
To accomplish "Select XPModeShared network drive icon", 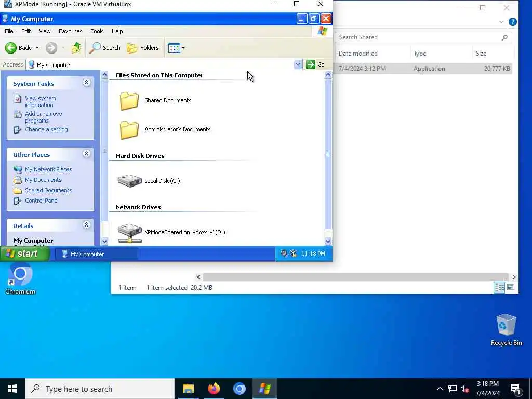I will coord(129,233).
